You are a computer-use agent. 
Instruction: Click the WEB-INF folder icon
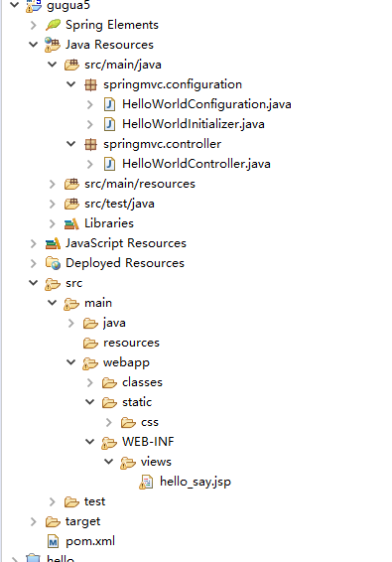pyautogui.click(x=109, y=443)
